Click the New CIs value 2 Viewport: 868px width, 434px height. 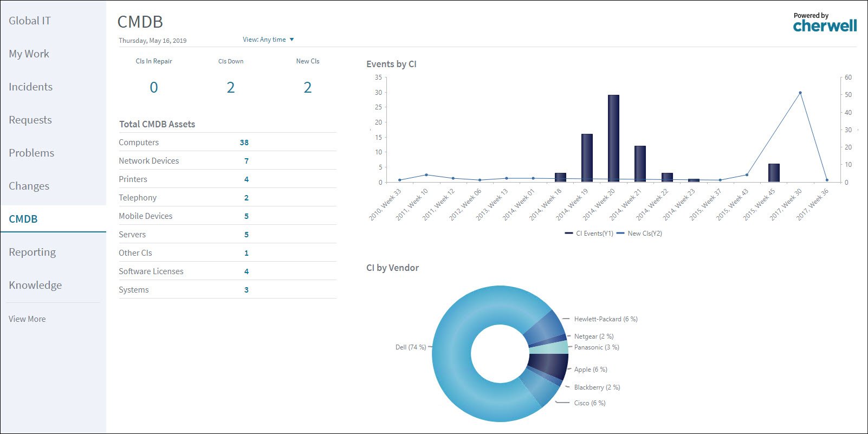(307, 87)
